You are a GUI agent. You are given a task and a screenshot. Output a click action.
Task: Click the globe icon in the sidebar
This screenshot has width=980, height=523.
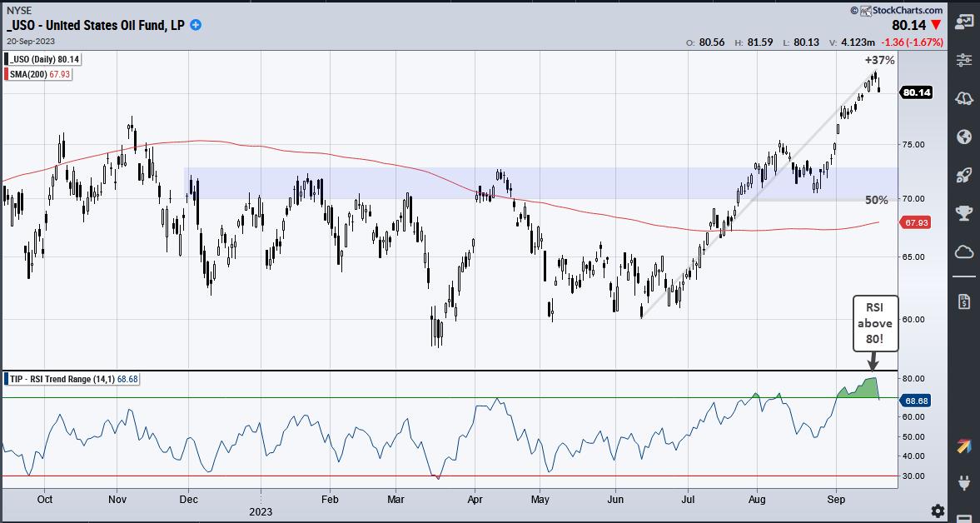click(964, 137)
